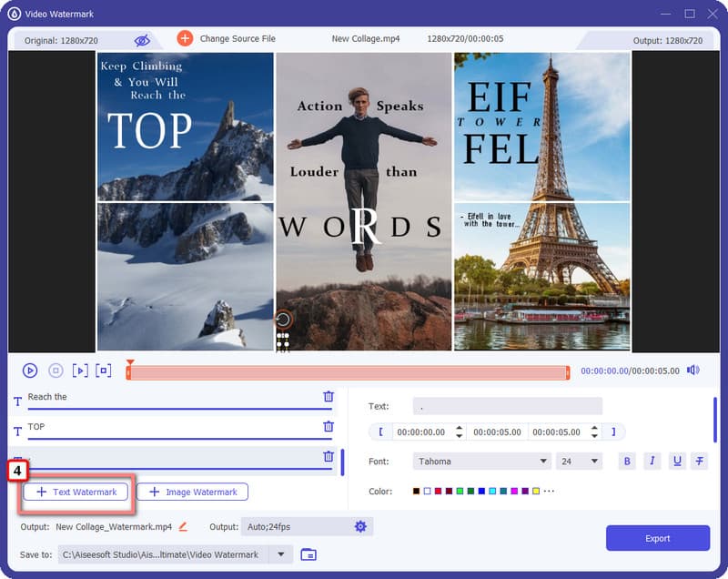
Task: Select black color swatch
Action: pos(417,492)
